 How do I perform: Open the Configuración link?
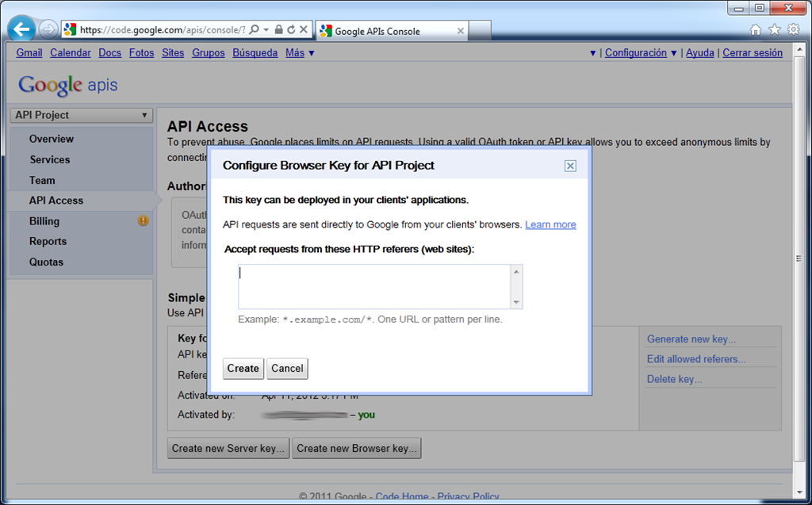click(636, 53)
